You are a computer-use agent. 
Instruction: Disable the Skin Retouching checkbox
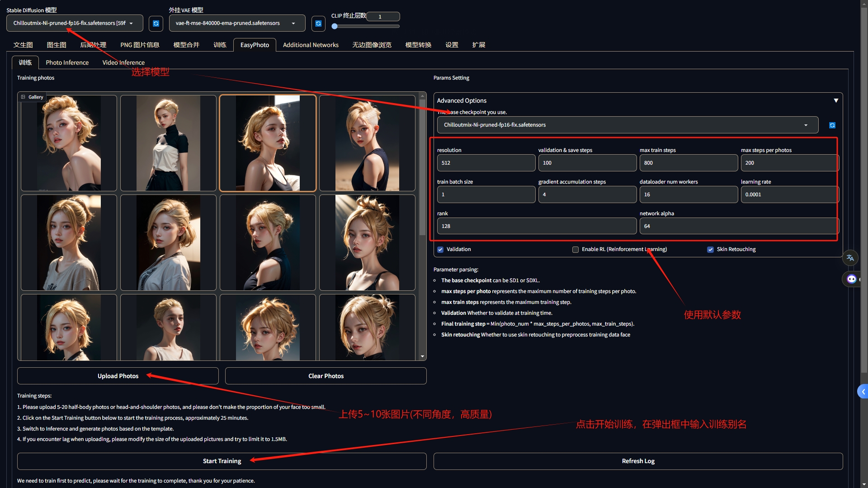pos(710,250)
